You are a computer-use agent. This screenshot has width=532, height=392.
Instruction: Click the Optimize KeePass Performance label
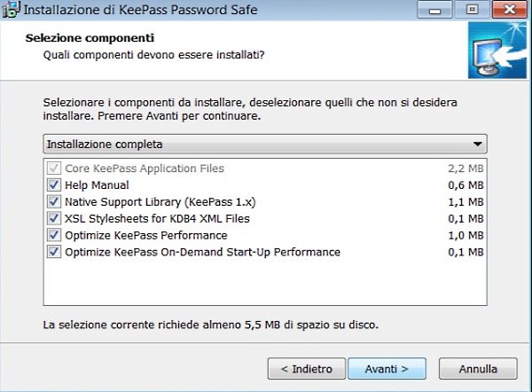[145, 236]
